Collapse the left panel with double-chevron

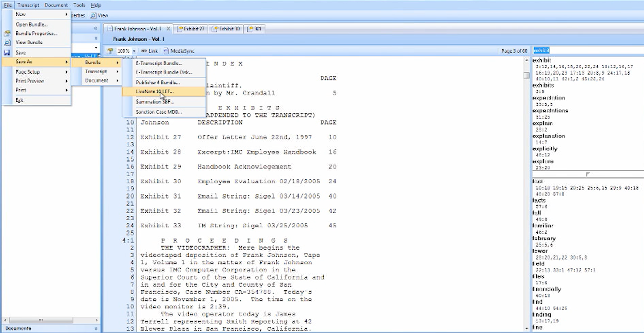95,28
